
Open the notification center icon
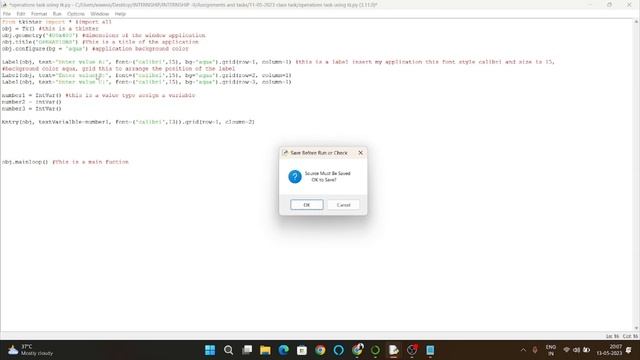click(x=629, y=350)
